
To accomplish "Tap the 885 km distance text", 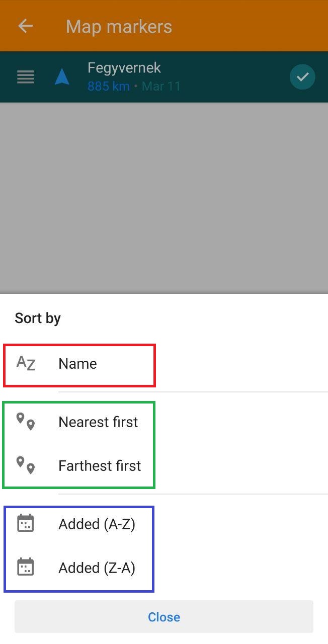I will click(108, 86).
